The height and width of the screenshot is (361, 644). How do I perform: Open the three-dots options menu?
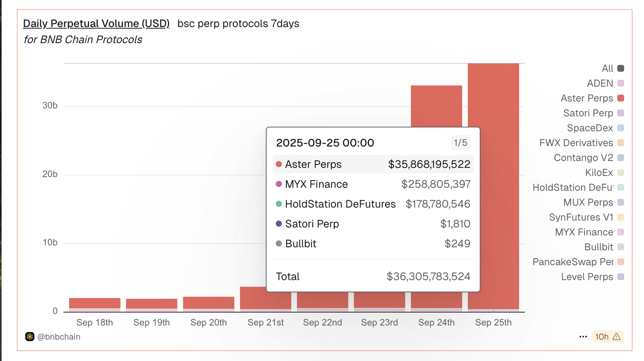(583, 337)
